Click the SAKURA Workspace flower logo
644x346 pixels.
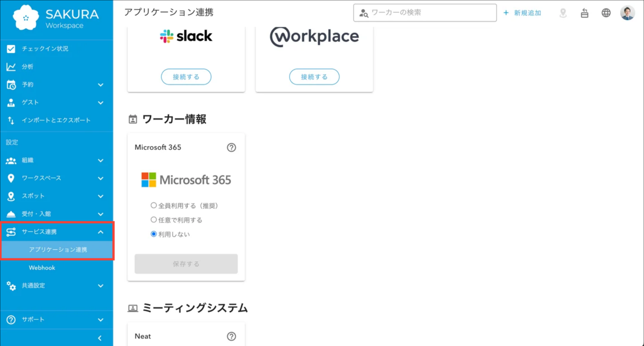pyautogui.click(x=26, y=18)
